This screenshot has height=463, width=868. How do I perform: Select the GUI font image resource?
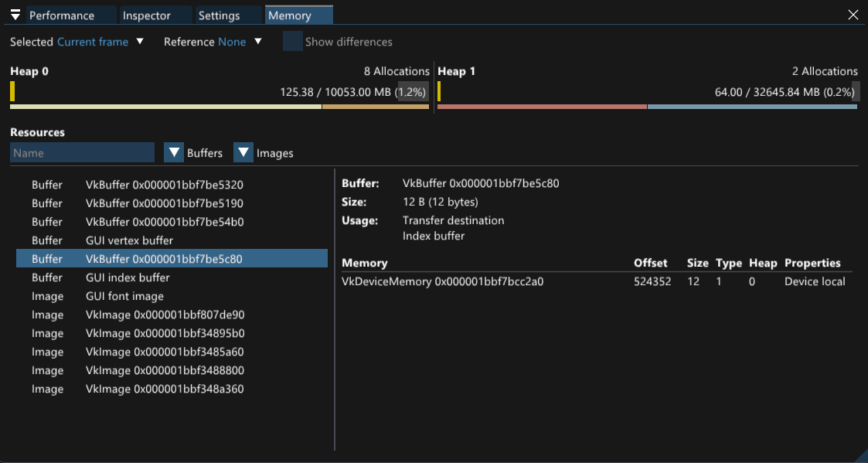(124, 296)
